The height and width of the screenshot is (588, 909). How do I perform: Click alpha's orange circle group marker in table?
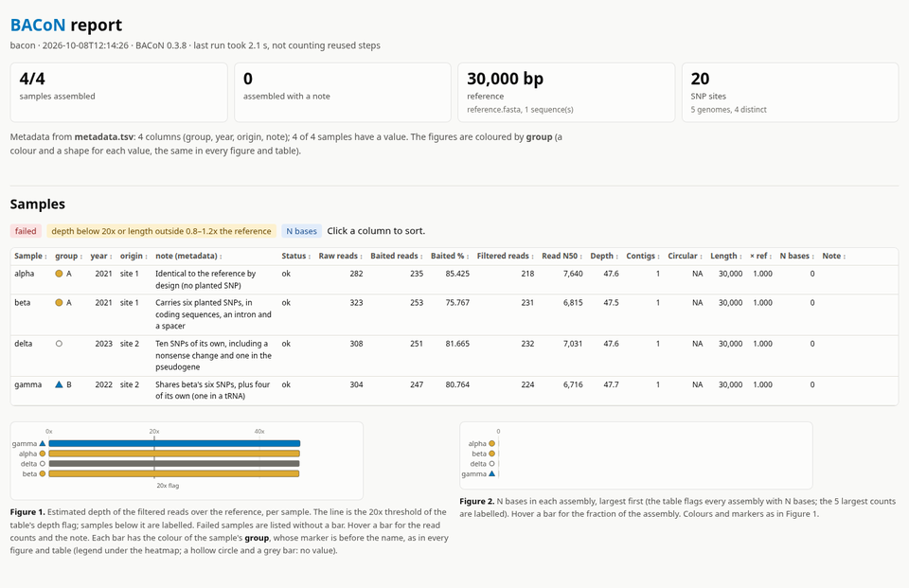coord(59,274)
